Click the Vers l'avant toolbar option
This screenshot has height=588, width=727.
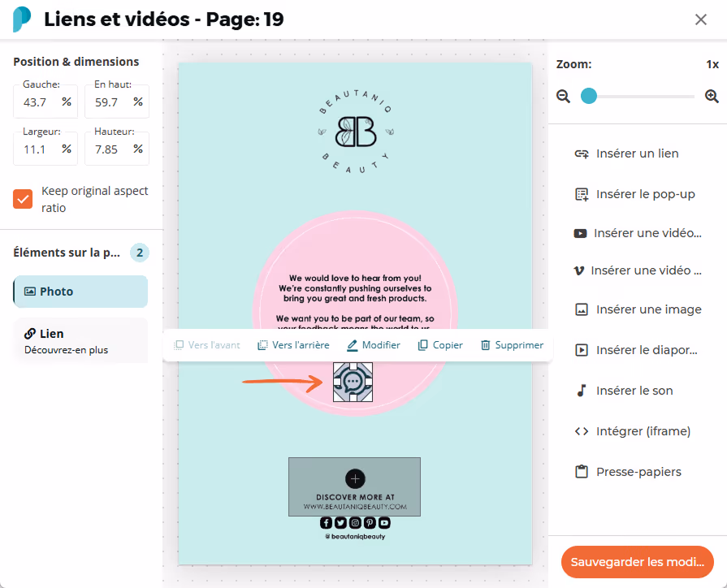[x=207, y=345]
